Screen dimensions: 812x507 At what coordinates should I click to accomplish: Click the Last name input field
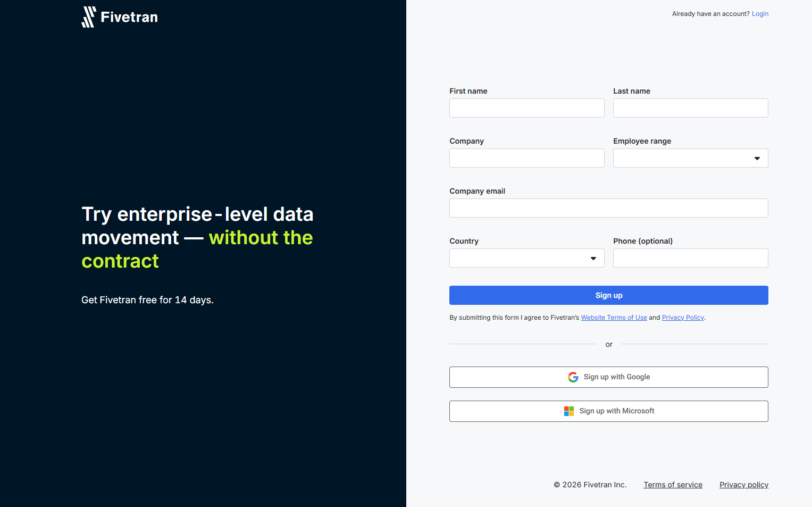pyautogui.click(x=690, y=108)
